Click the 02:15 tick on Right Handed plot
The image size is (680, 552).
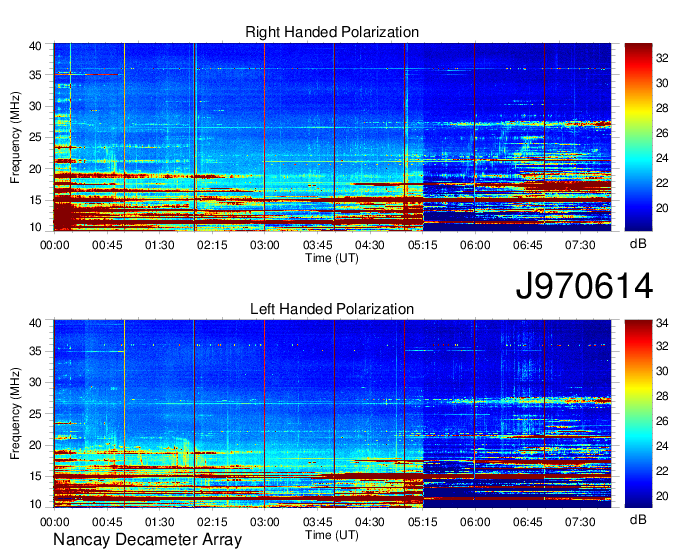pyautogui.click(x=212, y=245)
